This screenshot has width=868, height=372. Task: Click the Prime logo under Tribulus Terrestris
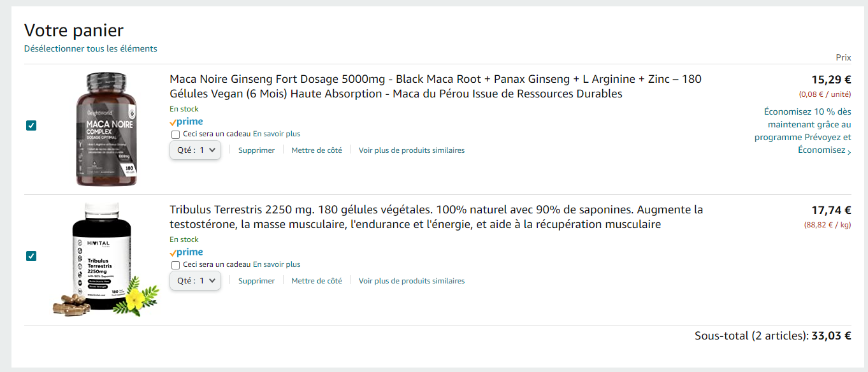click(x=186, y=252)
